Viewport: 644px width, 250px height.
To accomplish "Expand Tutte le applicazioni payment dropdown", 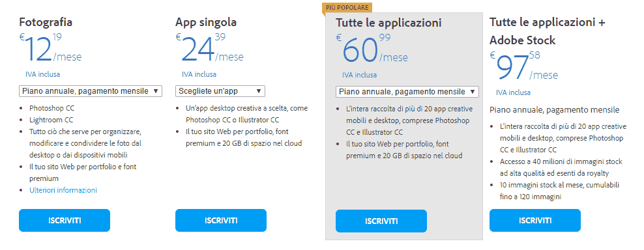I will coord(407,92).
